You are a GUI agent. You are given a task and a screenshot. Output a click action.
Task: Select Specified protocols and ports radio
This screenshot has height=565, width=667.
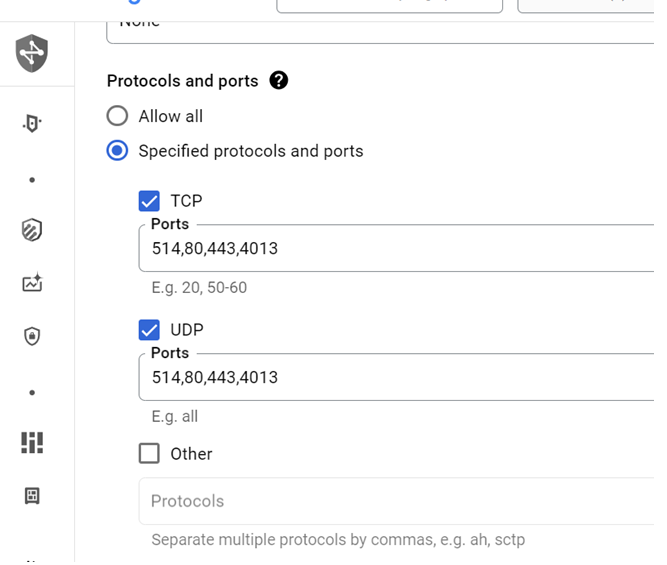click(x=118, y=152)
